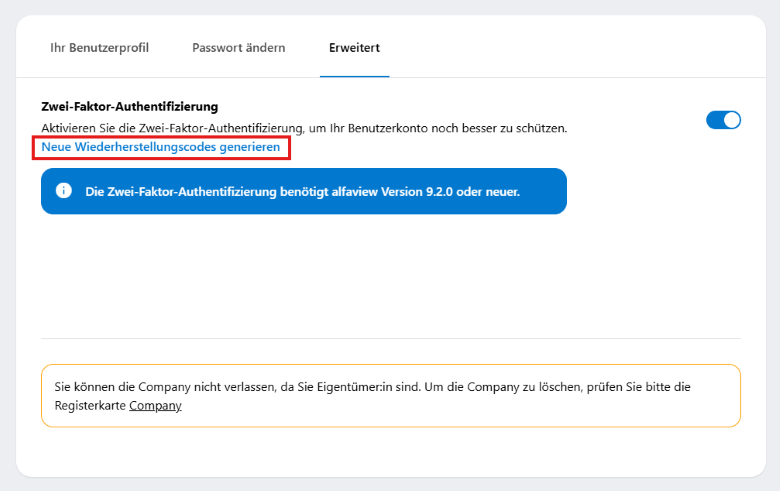Image resolution: width=780 pixels, height=491 pixels.
Task: Click the 'oder neuer' text at the banner's end
Action: pos(492,191)
